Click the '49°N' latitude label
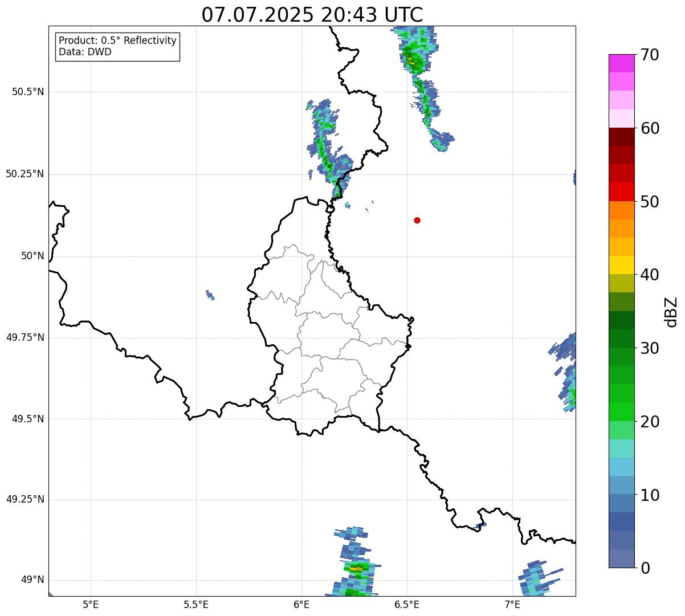The image size is (685, 616). click(32, 580)
